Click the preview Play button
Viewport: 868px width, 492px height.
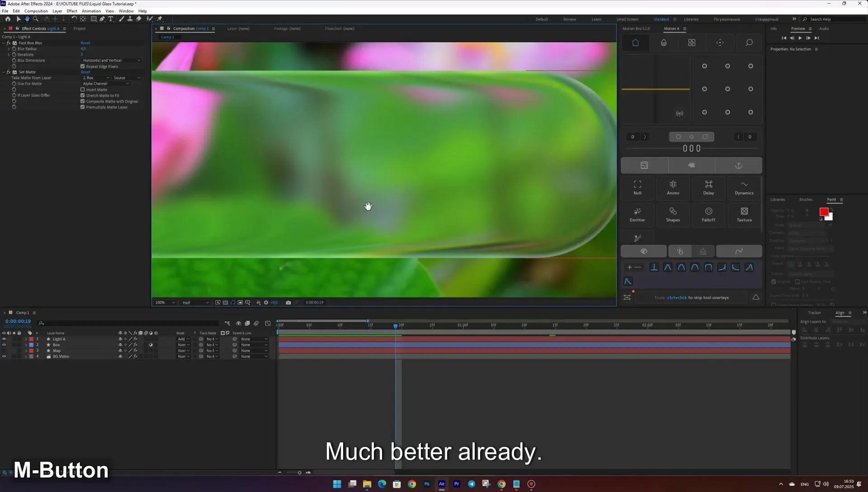coord(800,38)
